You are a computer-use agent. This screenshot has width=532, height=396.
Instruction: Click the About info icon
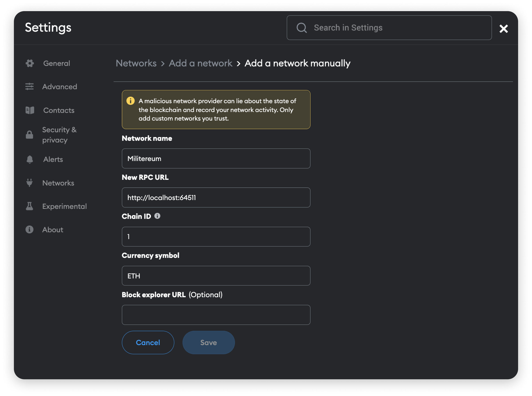[30, 229]
